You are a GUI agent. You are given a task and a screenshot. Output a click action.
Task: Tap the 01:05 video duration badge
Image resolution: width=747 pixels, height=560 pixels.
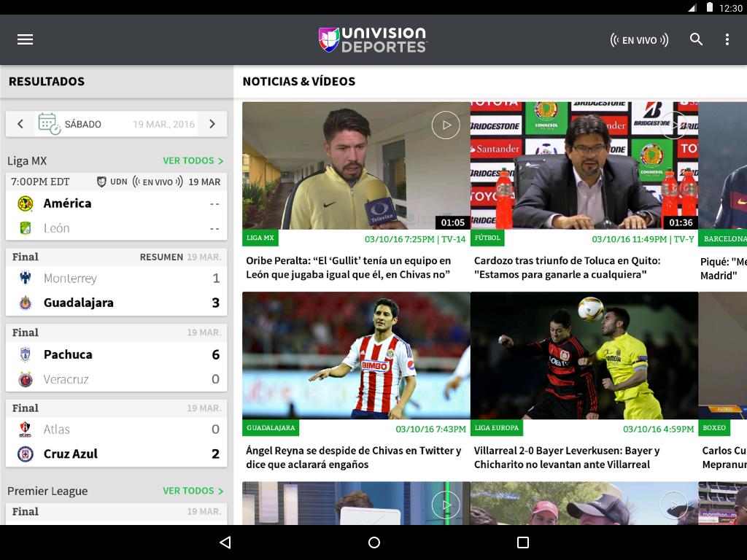pyautogui.click(x=452, y=222)
